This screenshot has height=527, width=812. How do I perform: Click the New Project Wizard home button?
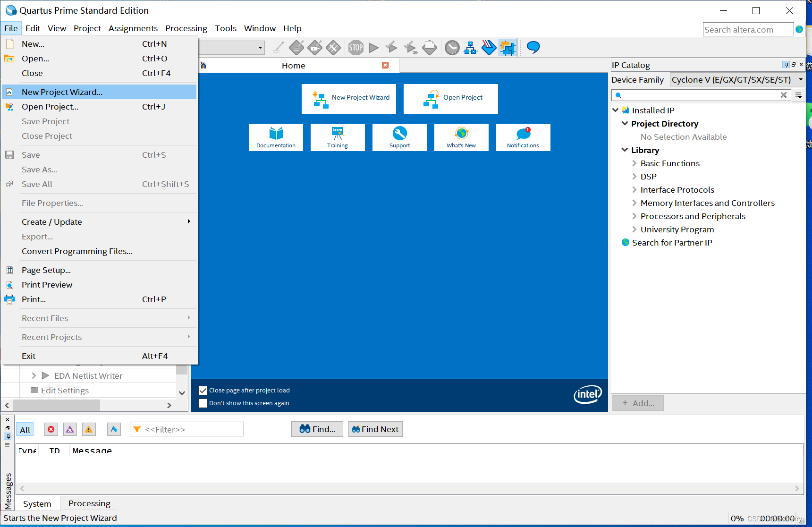[x=349, y=99]
